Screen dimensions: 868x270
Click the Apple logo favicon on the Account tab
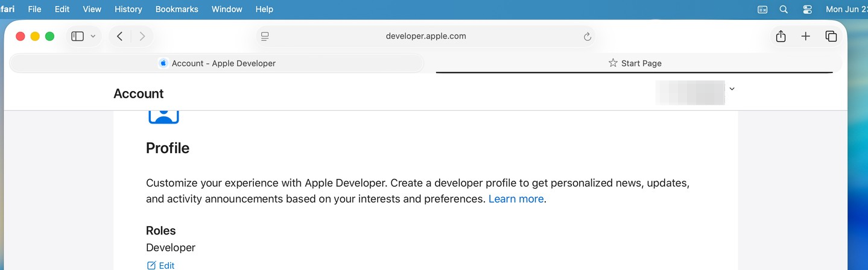pos(163,63)
